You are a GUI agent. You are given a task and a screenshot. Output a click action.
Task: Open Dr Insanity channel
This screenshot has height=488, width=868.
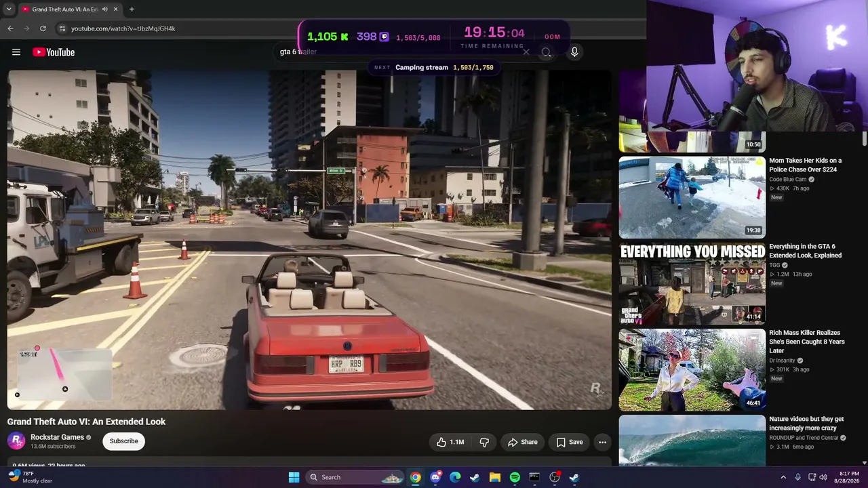coord(782,361)
